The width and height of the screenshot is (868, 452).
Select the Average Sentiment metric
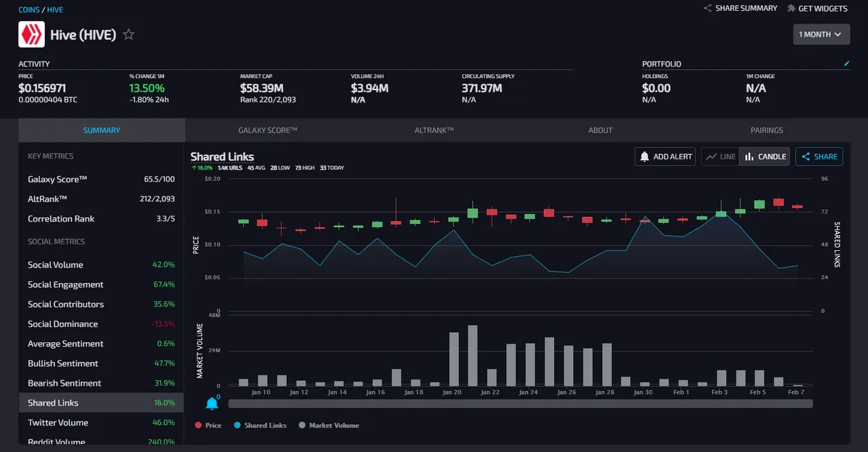point(101,344)
